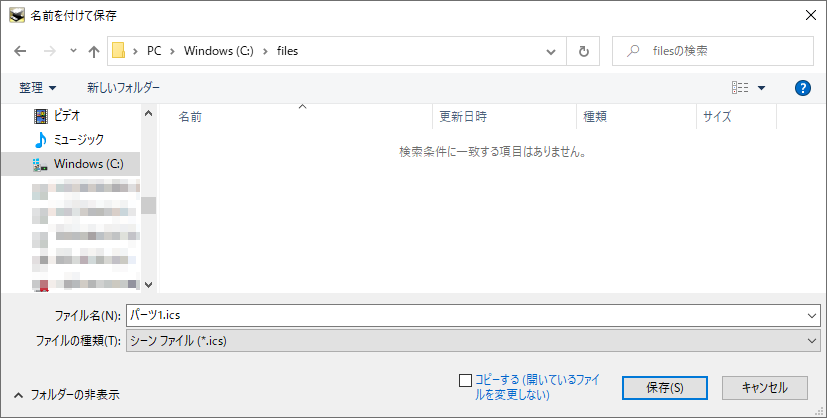The height and width of the screenshot is (418, 827).
Task: Click the dialog title bar app icon
Action: point(17,15)
